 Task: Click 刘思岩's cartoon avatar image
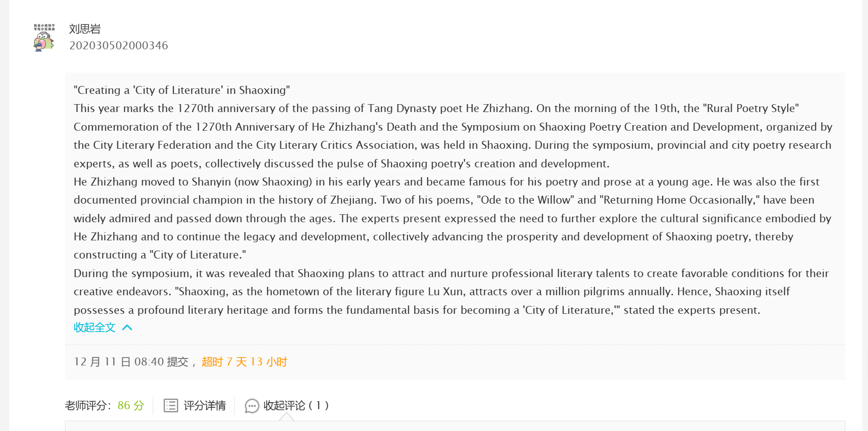tap(44, 37)
